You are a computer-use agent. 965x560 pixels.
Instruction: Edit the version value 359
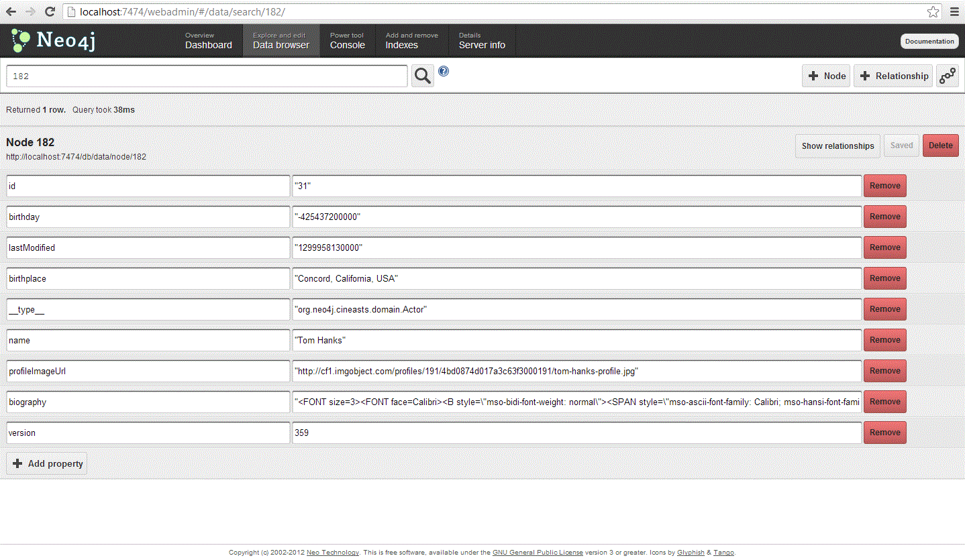coord(577,433)
